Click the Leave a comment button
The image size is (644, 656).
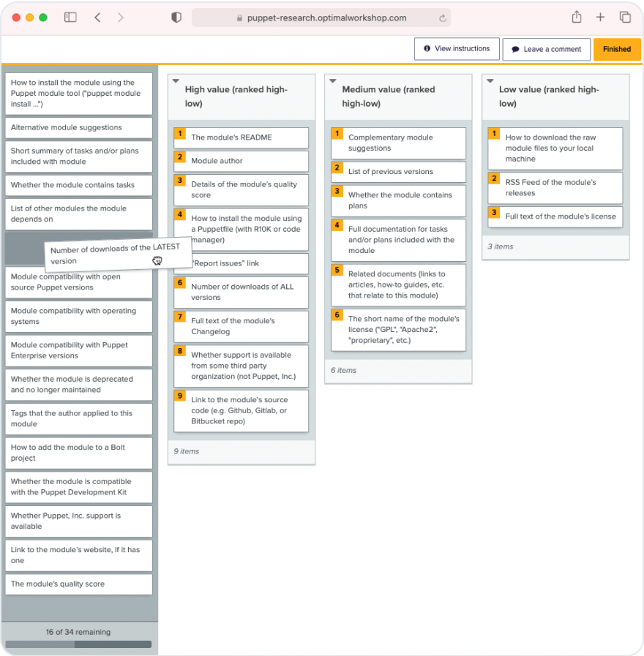[546, 49]
